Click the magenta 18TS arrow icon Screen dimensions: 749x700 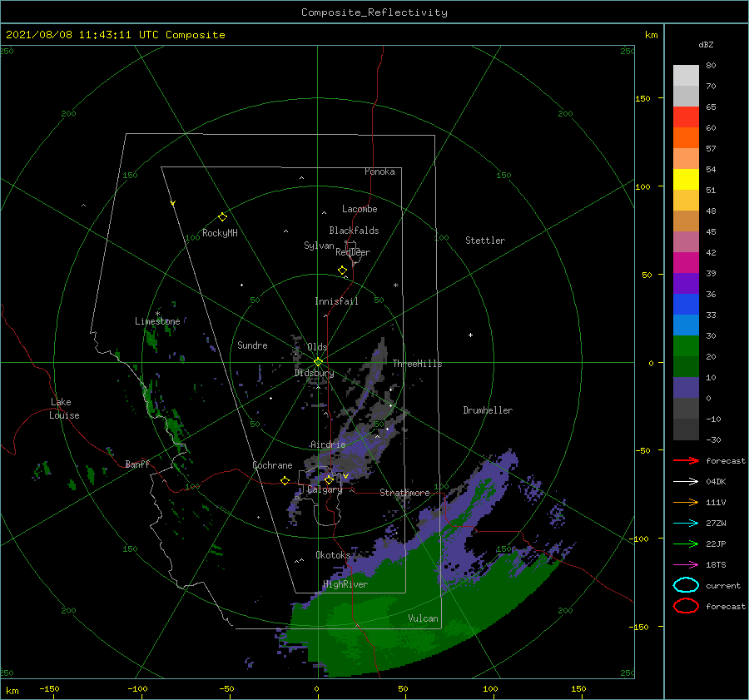[x=686, y=565]
